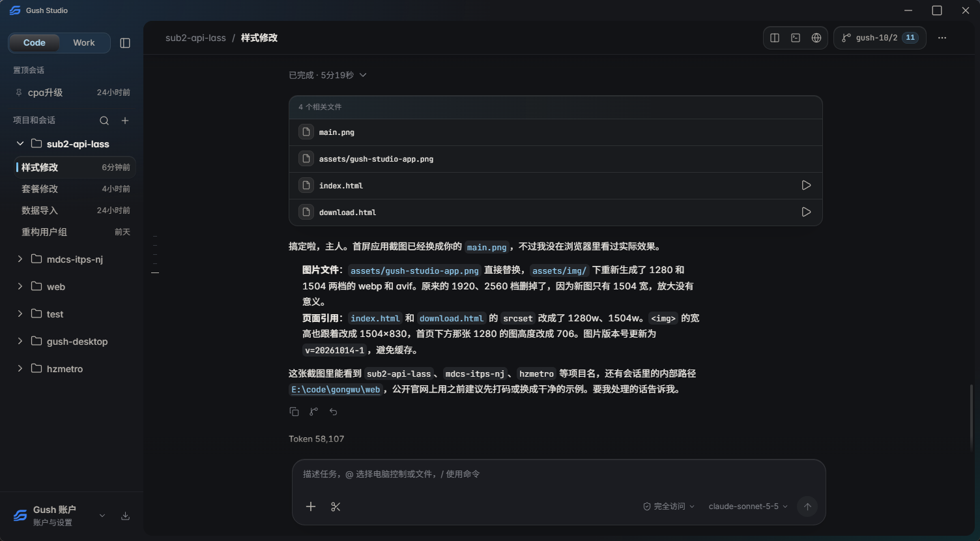Click the conversation vertical scrollbar
Screen dimensions: 980x541
coord(971,417)
